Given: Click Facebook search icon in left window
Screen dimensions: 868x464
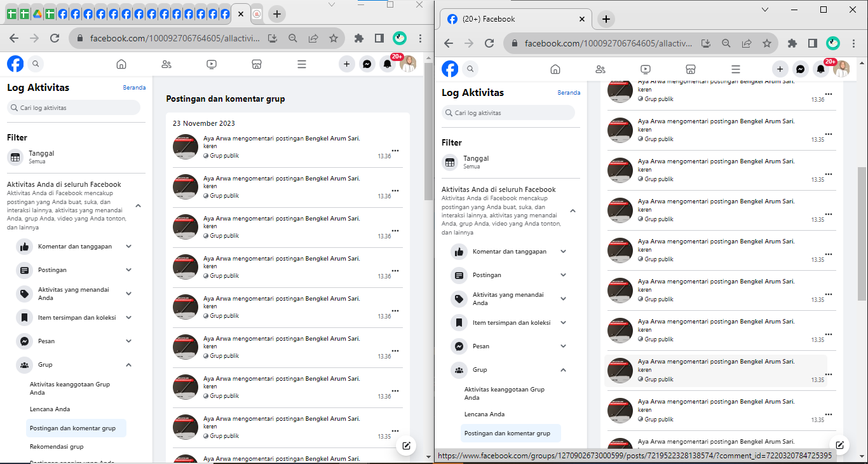Looking at the screenshot, I should (36, 64).
